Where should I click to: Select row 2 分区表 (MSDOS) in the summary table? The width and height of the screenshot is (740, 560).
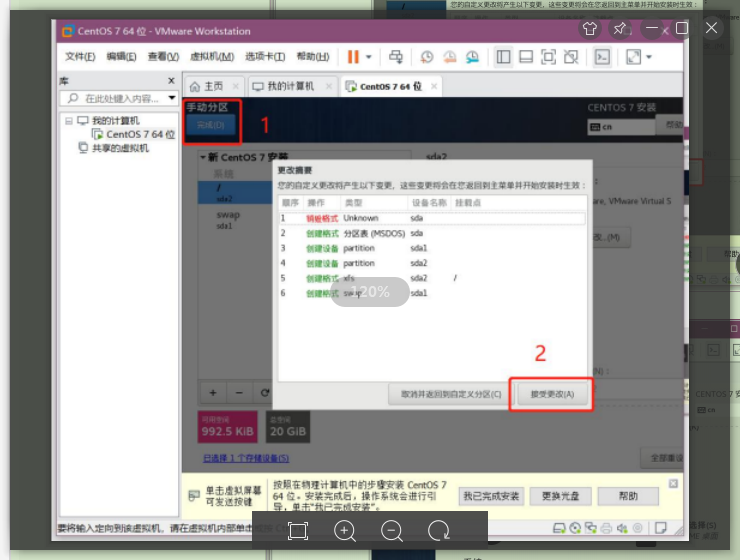point(432,233)
